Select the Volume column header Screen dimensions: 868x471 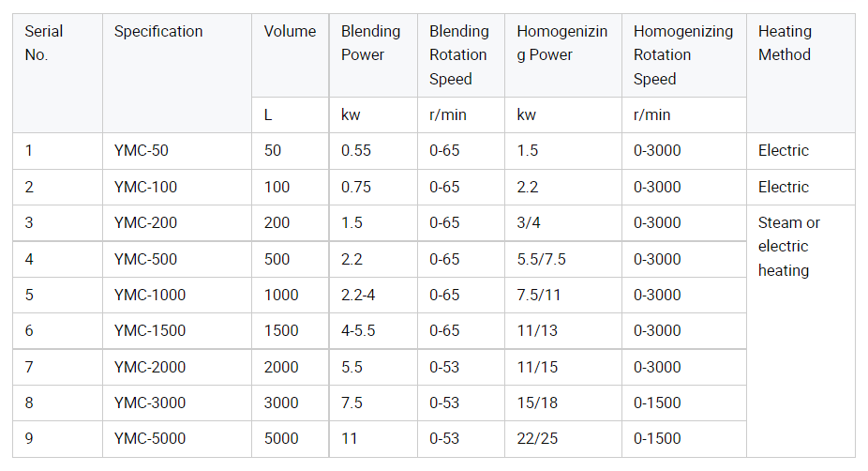point(290,55)
